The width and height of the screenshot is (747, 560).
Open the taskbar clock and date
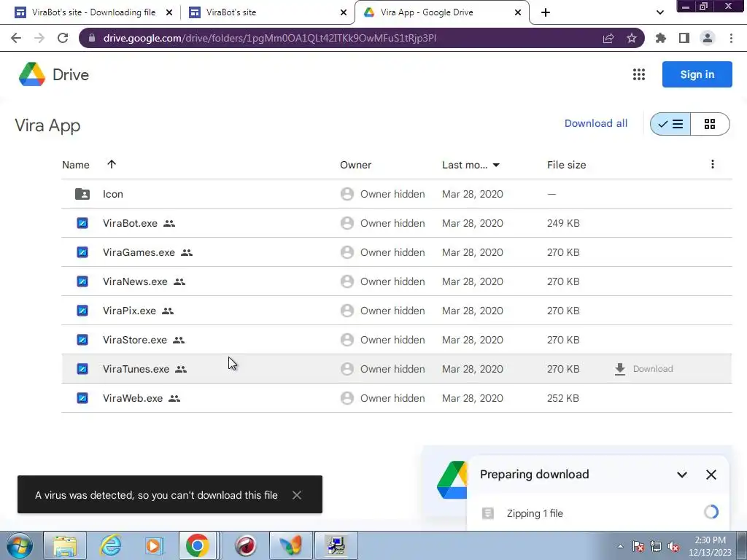pos(709,546)
